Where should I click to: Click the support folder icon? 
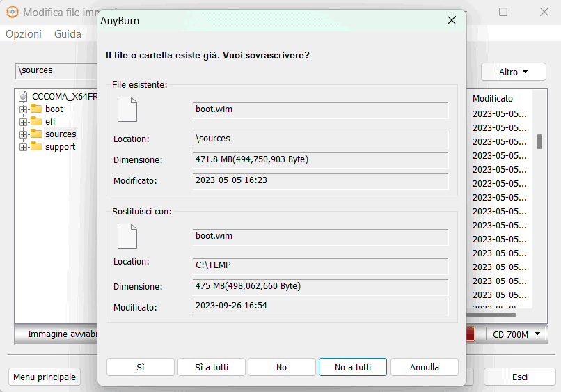pyautogui.click(x=36, y=146)
